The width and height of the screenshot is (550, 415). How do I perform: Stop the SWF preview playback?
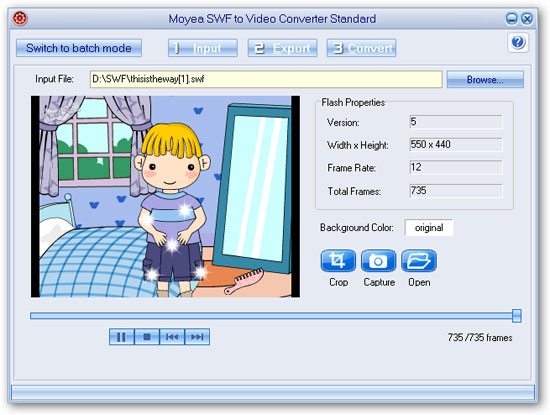pyautogui.click(x=147, y=337)
